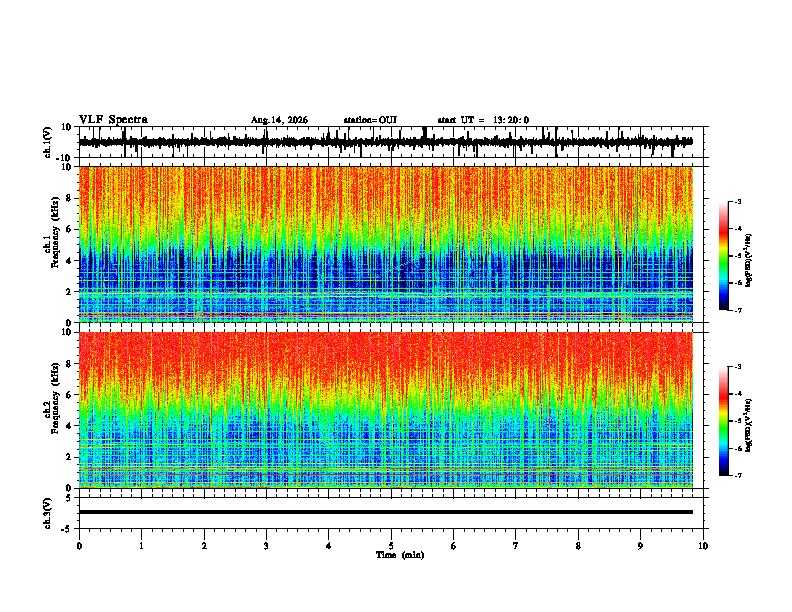Click the "10" tick on ch.1(V) axis
This screenshot has width=792, height=612.
[x=68, y=127]
